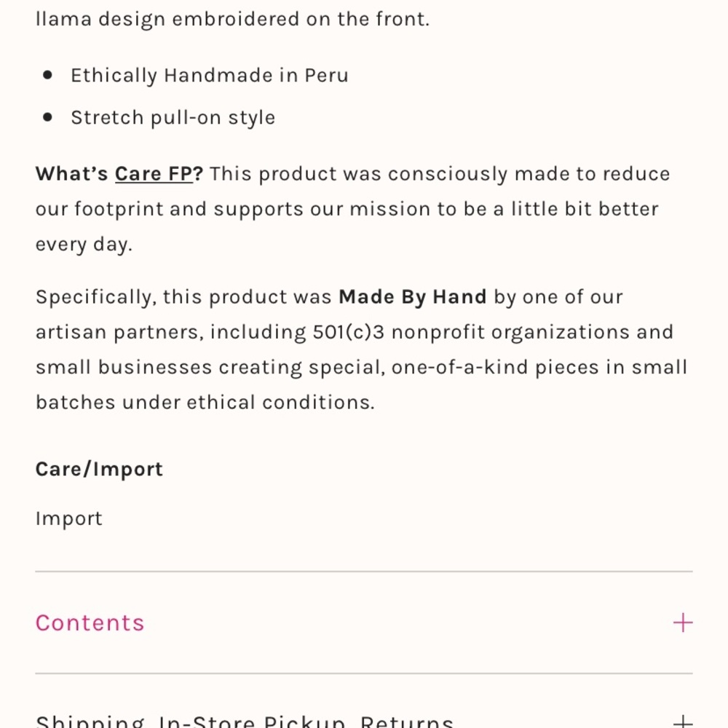Click the every day. text line
The width and height of the screenshot is (728, 728).
pyautogui.click(x=84, y=244)
